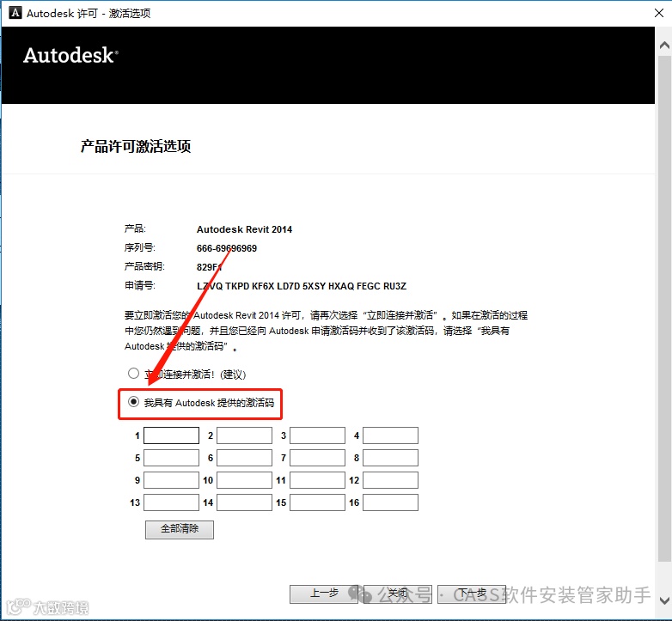The image size is (672, 621).
Task: Select the connect and activate now radio option
Action: click(x=133, y=374)
